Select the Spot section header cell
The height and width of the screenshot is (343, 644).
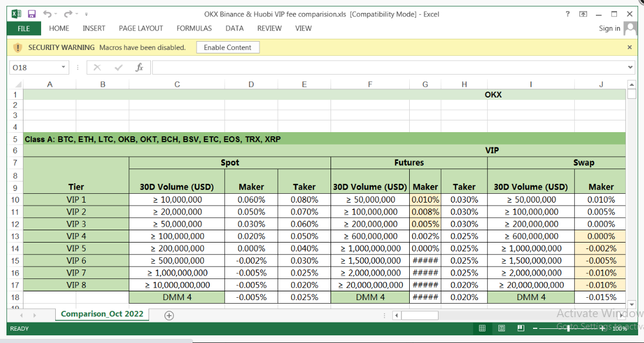(230, 163)
